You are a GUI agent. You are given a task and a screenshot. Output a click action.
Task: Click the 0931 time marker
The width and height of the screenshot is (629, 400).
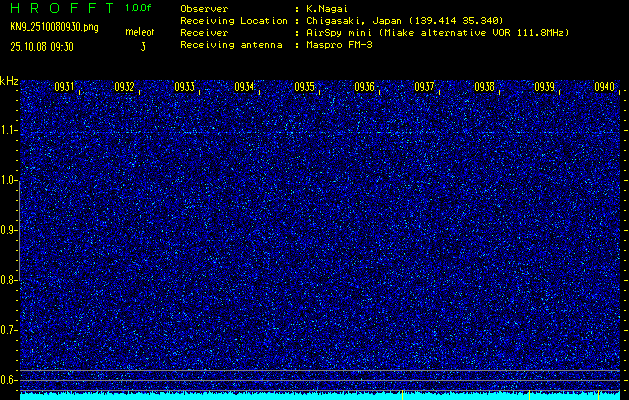point(64,87)
